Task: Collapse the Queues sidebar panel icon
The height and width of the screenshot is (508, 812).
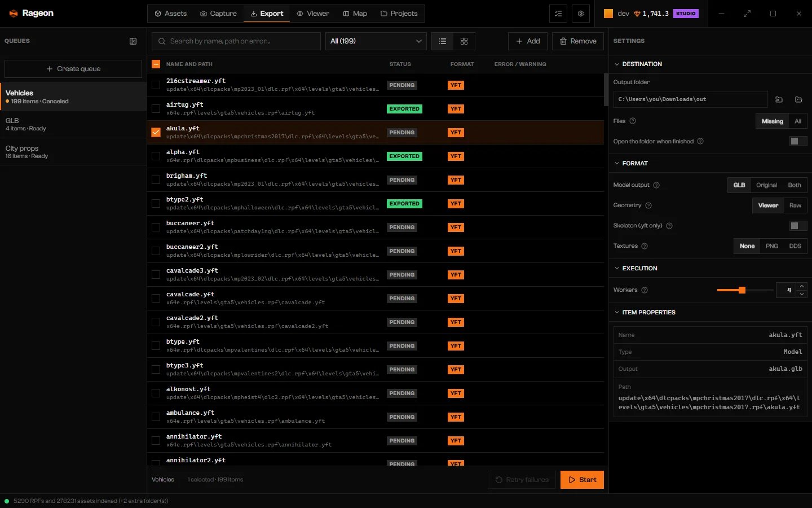Action: click(x=133, y=41)
